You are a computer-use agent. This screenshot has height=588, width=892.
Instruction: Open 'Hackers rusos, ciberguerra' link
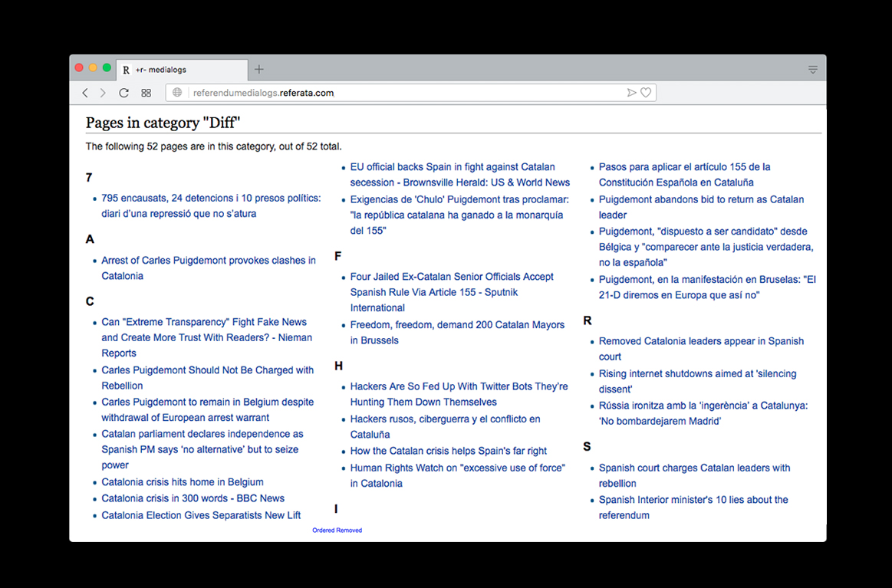pyautogui.click(x=445, y=426)
